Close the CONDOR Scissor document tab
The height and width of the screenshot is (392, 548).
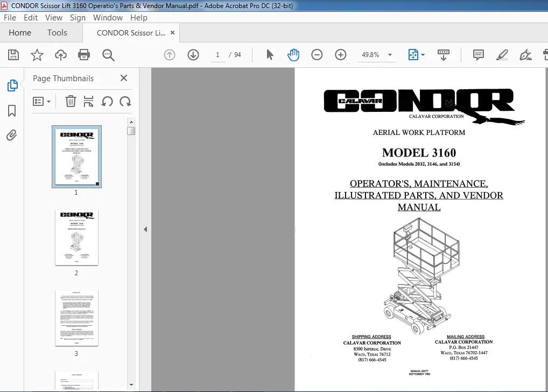tap(172, 32)
